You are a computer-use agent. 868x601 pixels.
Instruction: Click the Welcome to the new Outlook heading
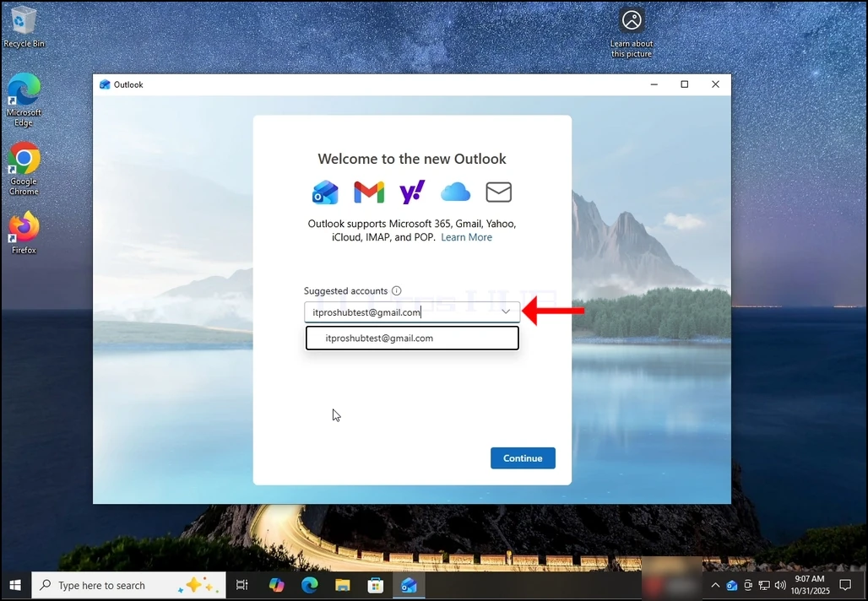click(x=412, y=159)
